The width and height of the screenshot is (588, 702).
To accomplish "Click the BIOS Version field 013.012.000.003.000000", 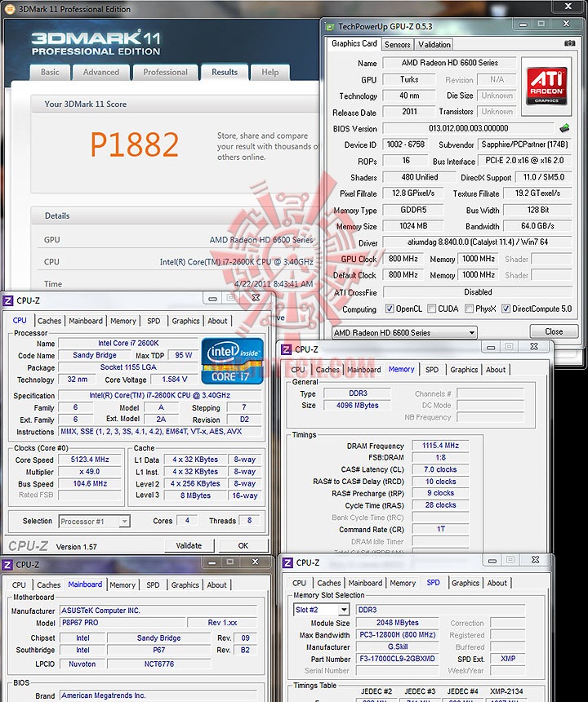I will tap(469, 128).
